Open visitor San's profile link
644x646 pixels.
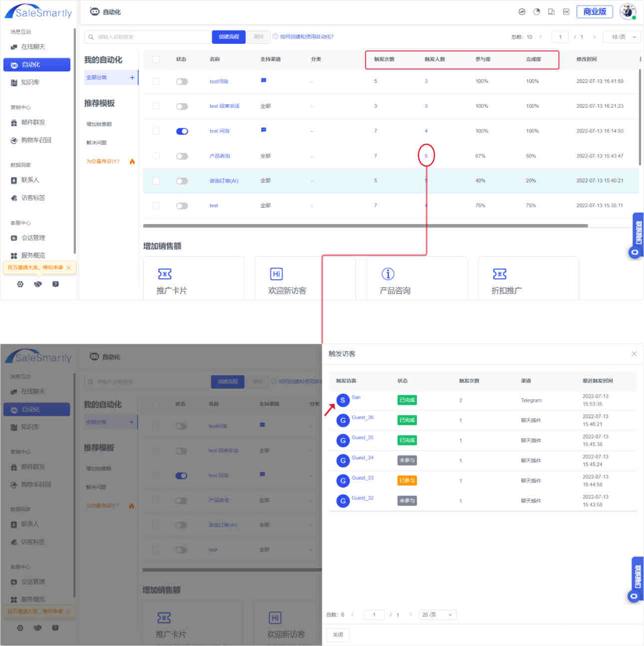tap(356, 397)
